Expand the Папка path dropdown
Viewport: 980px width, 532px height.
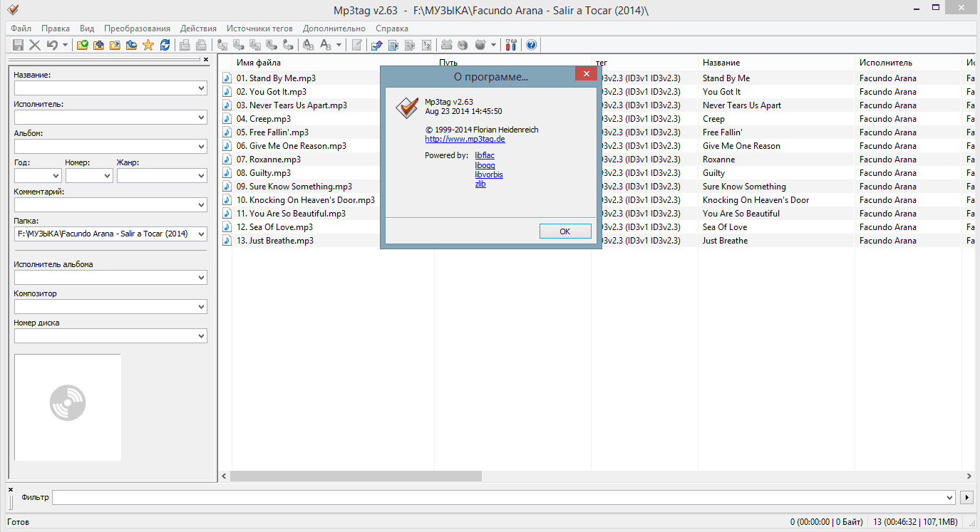tap(200, 234)
